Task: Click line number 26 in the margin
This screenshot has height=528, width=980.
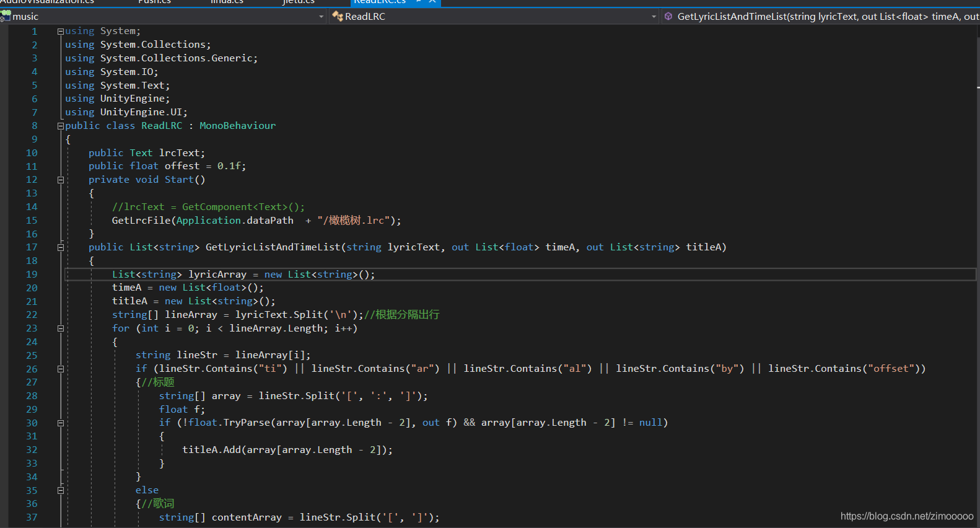Action: pos(32,369)
